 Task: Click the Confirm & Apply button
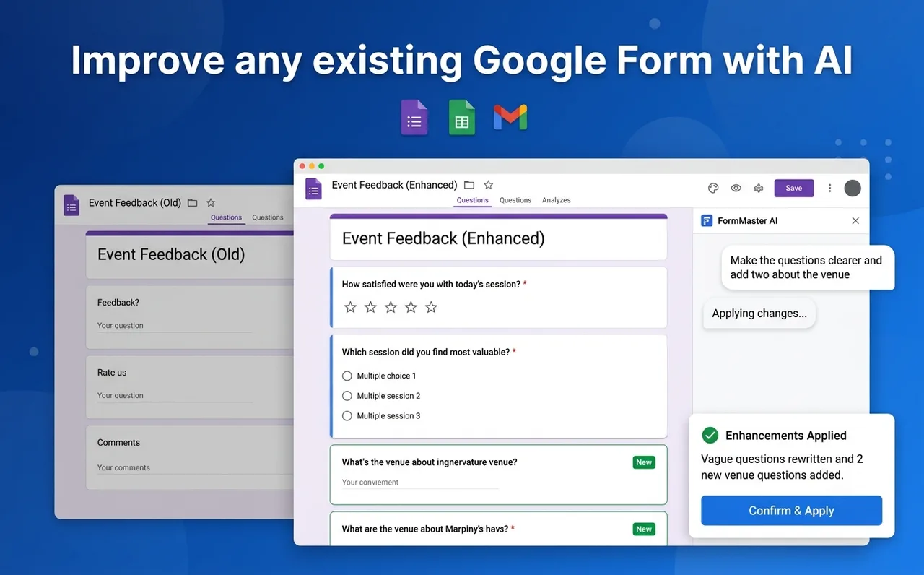[x=791, y=511]
